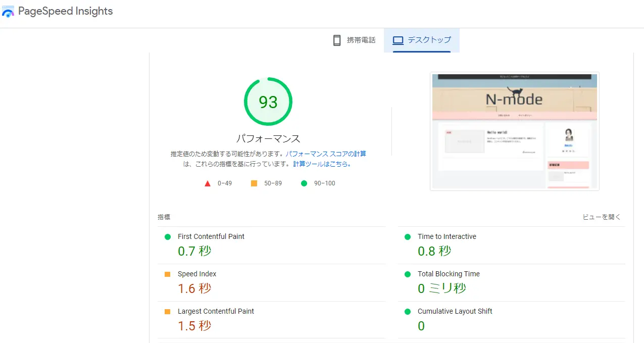Open the パフォーマンス スコアの計算 link
The width and height of the screenshot is (644, 343).
point(326,154)
